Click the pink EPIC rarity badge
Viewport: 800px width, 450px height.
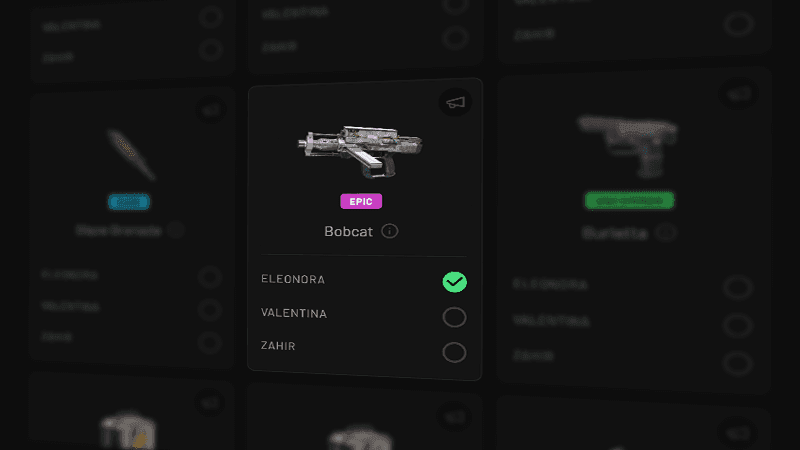coord(361,201)
